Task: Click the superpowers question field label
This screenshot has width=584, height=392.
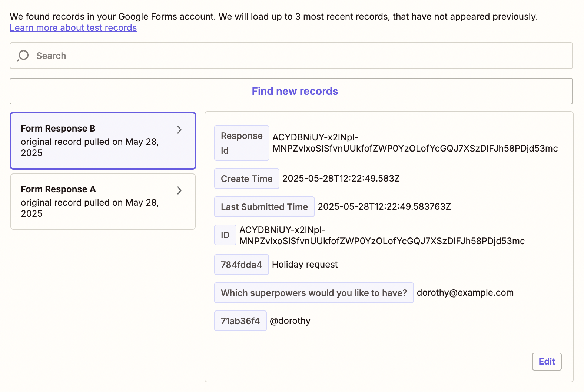Action: [314, 293]
